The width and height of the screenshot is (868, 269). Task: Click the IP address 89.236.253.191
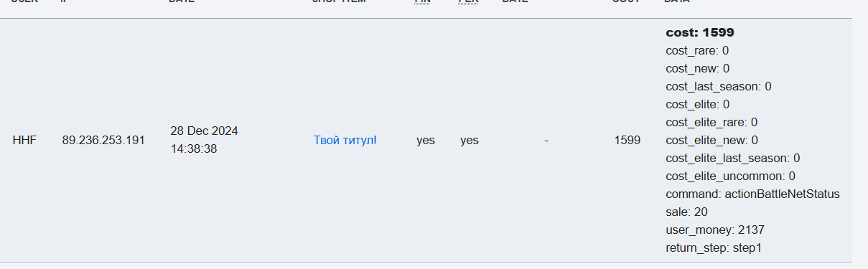click(103, 141)
